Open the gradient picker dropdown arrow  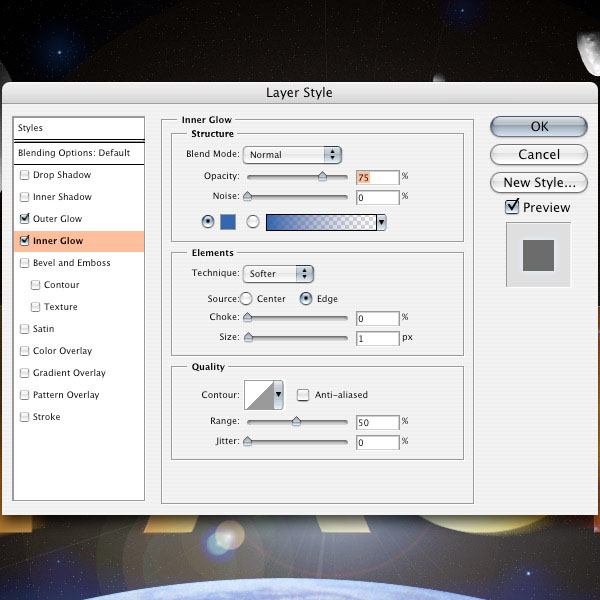pyautogui.click(x=381, y=222)
